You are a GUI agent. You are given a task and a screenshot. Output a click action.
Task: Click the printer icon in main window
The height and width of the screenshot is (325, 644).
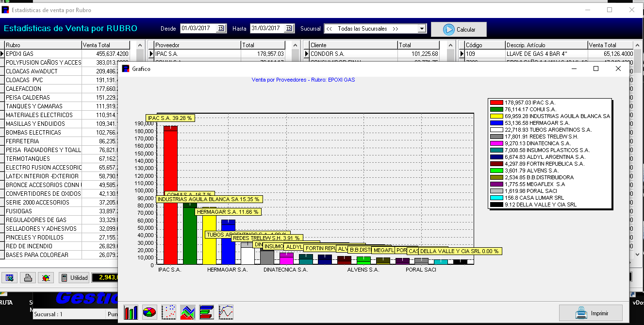pyautogui.click(x=28, y=278)
